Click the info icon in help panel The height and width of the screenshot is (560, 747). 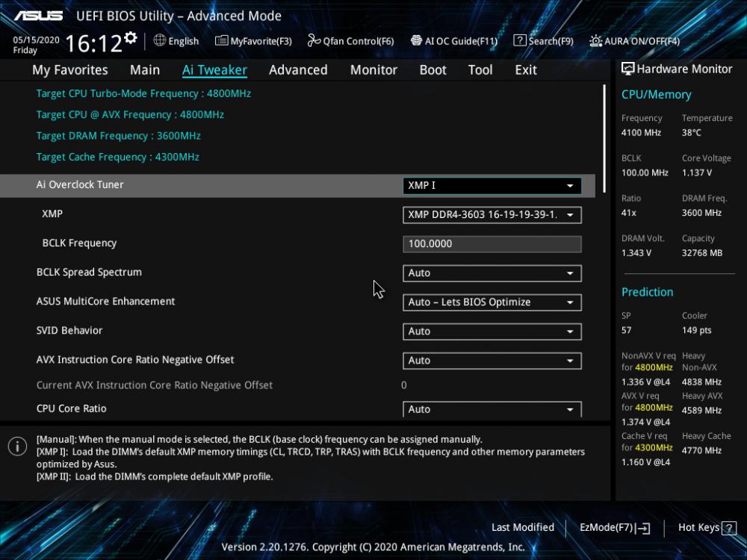click(x=18, y=447)
